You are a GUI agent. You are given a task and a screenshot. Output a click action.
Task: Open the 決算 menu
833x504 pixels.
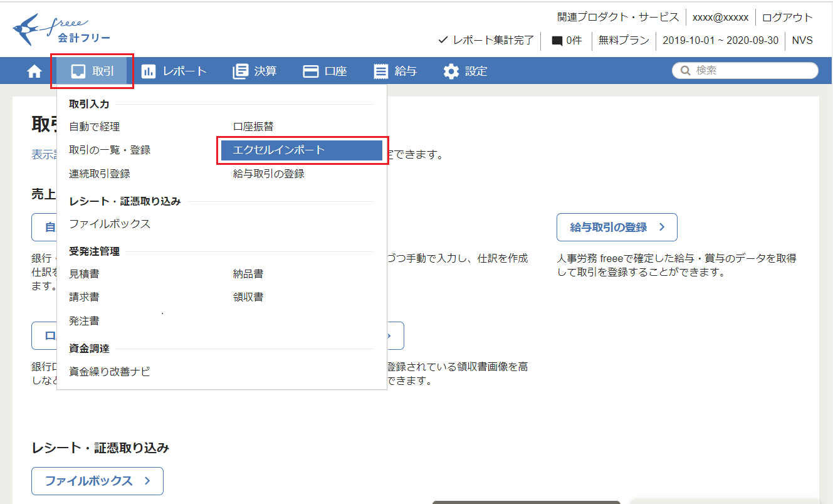[254, 71]
